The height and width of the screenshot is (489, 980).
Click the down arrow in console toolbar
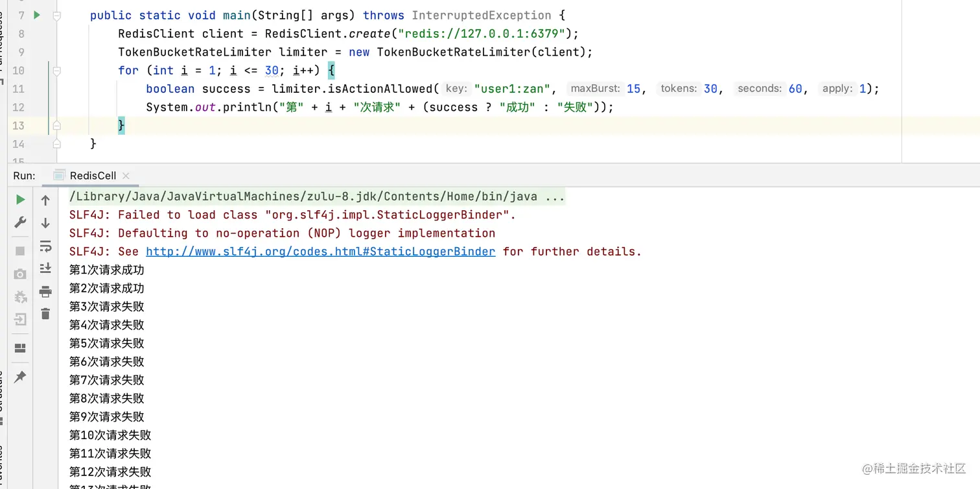coord(45,223)
